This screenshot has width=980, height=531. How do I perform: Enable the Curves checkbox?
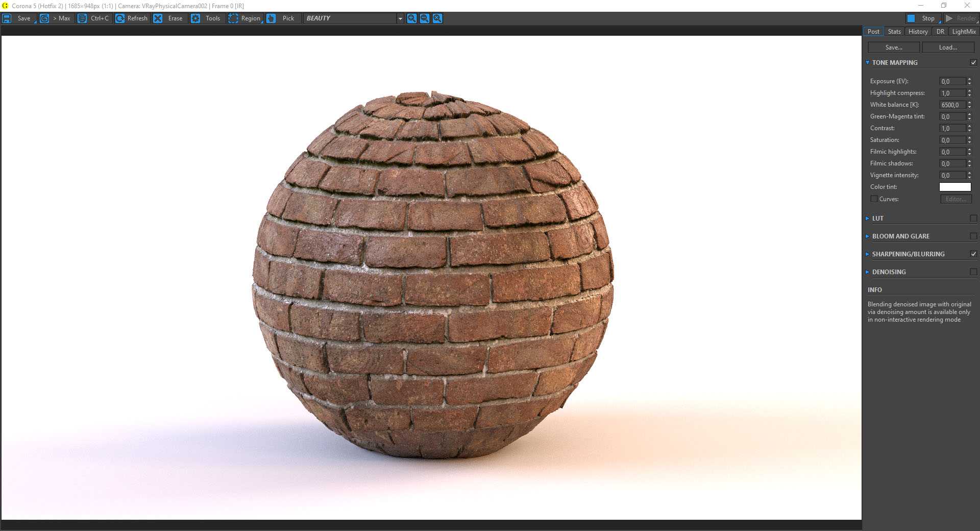click(874, 199)
